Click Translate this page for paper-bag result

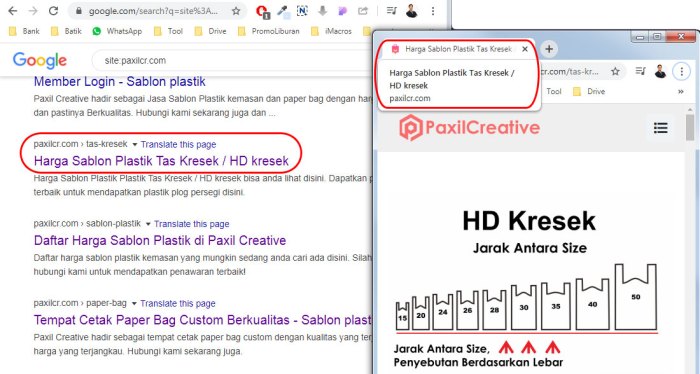(178, 303)
